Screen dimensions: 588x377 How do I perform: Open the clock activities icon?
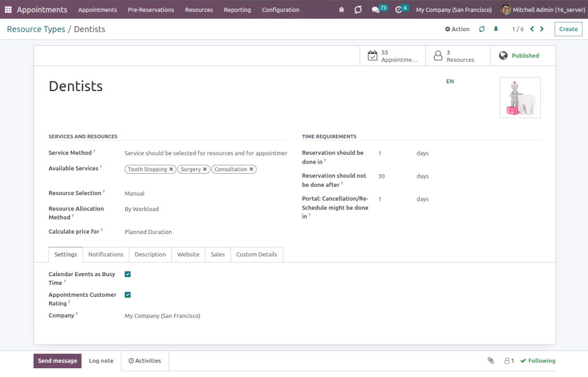point(399,10)
